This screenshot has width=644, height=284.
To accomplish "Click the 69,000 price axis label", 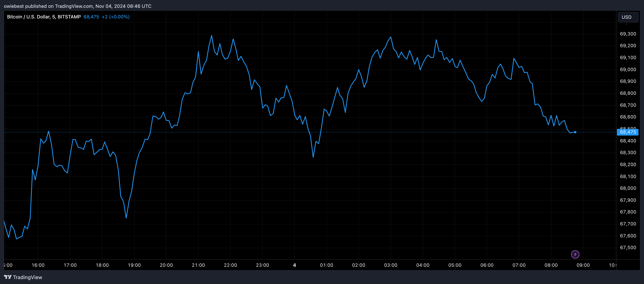I will click(628, 70).
